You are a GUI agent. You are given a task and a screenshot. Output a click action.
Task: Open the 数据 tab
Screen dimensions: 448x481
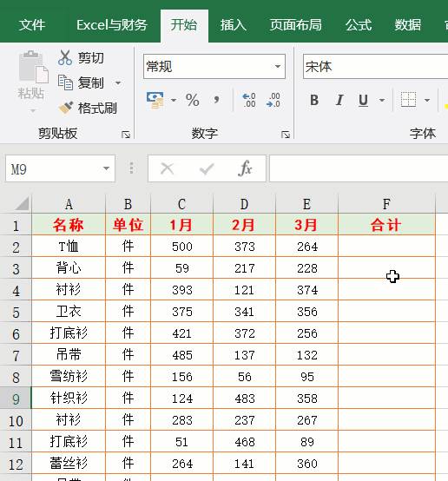(x=408, y=25)
